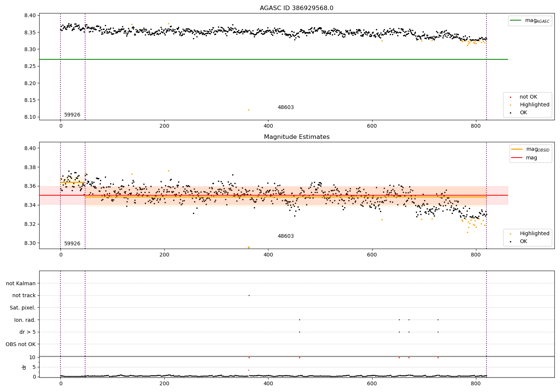Click the 600 x-tick under Magnitude Estimates plot
This screenshot has width=560, height=392.
(x=372, y=255)
